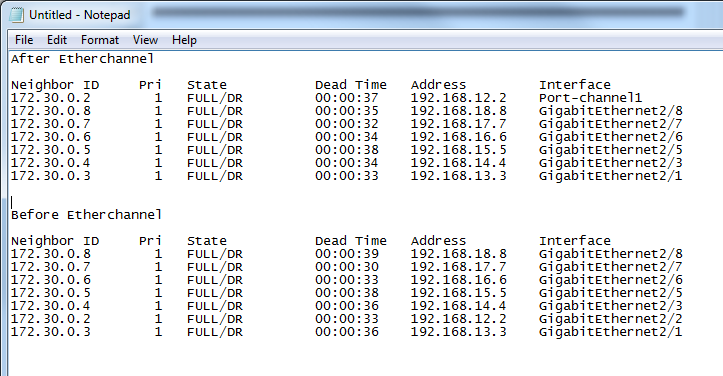Image resolution: width=723 pixels, height=376 pixels.
Task: Place cursor on 'After Etherchannel' heading
Action: tap(82, 59)
